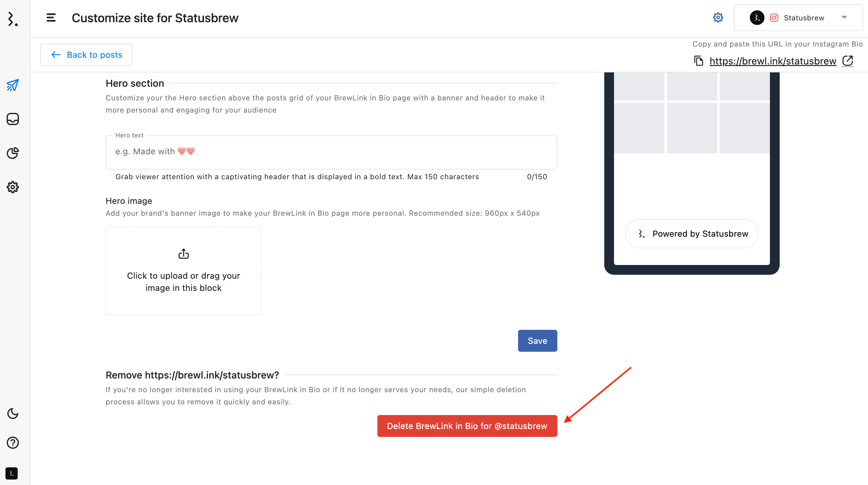The width and height of the screenshot is (868, 485).
Task: Click 'Remove https://brewl.ink/statusbrew?' heading
Action: pos(192,375)
